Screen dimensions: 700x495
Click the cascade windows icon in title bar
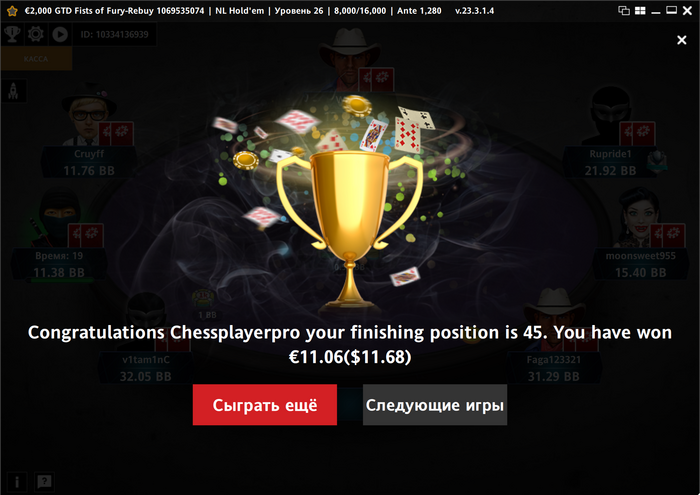[x=624, y=10]
